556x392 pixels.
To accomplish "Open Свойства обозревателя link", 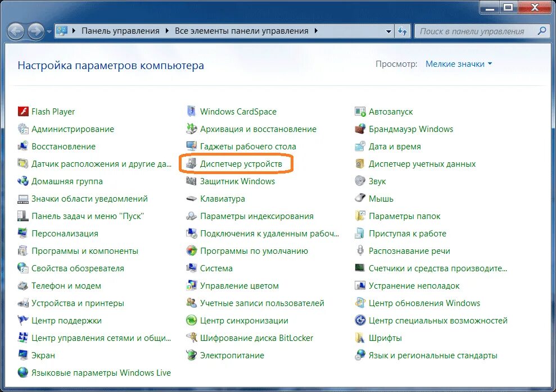I will click(78, 268).
